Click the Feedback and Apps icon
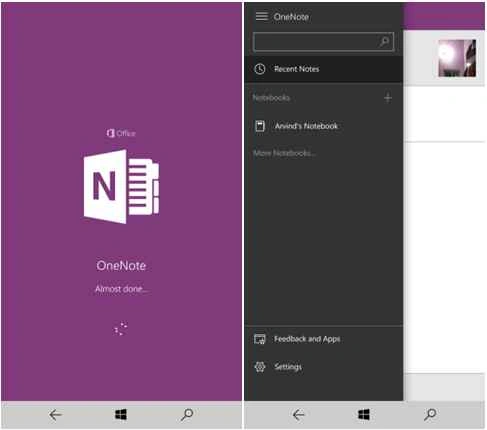487x430 pixels. pos(260,339)
